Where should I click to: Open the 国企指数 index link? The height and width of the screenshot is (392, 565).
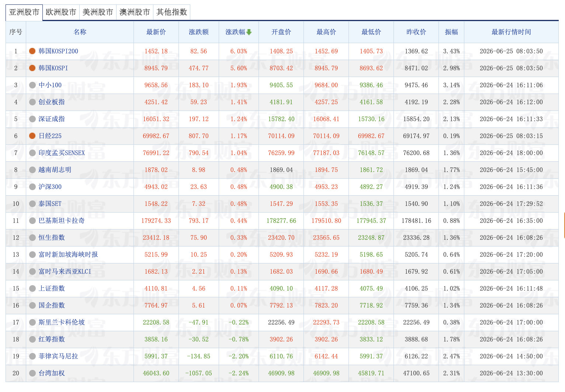(52, 305)
